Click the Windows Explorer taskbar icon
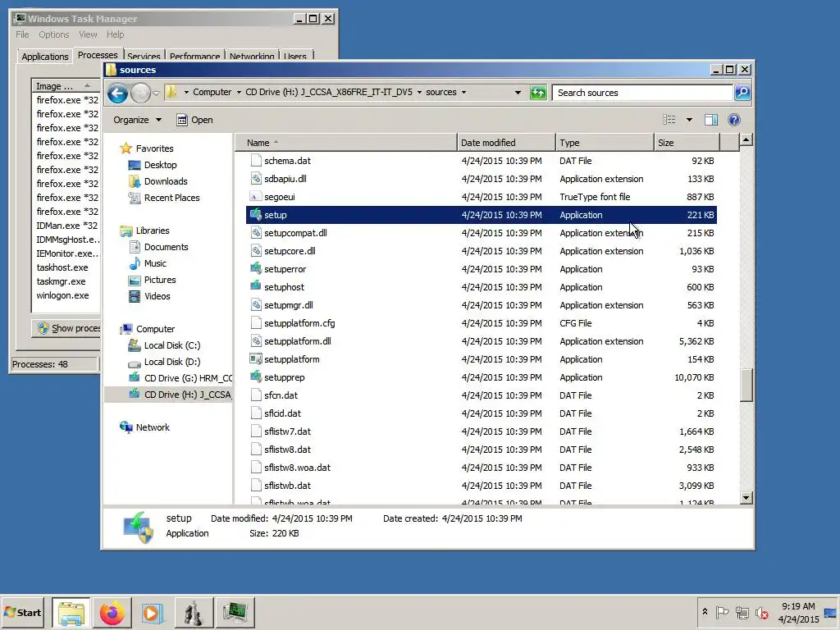The height and width of the screenshot is (630, 840). click(71, 612)
